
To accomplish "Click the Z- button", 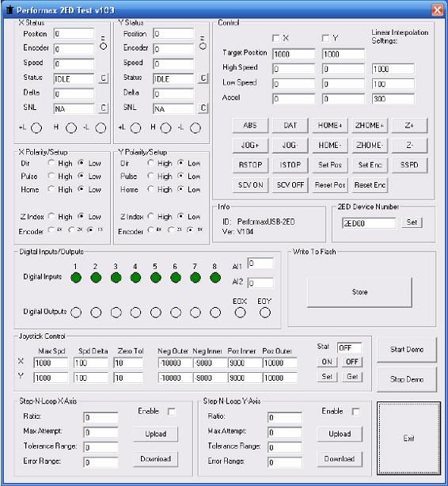I will point(409,146).
